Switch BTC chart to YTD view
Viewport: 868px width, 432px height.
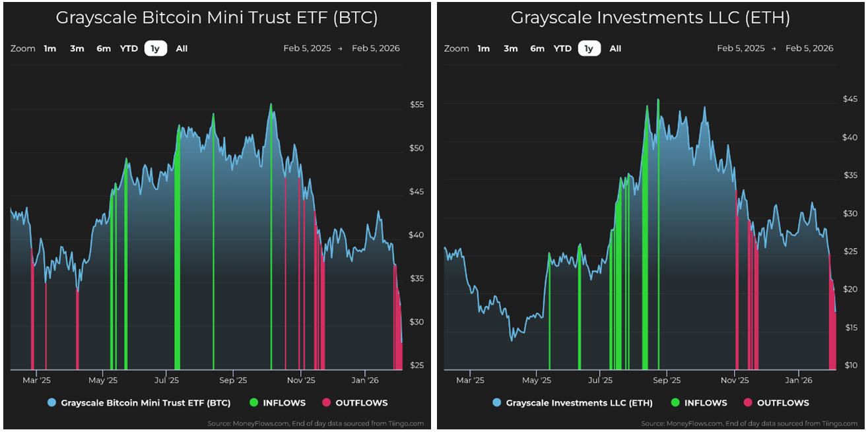(x=129, y=48)
